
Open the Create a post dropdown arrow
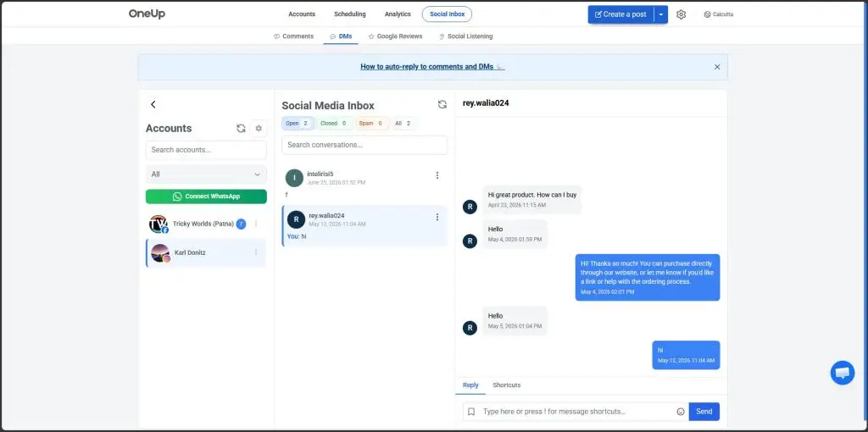pyautogui.click(x=661, y=14)
